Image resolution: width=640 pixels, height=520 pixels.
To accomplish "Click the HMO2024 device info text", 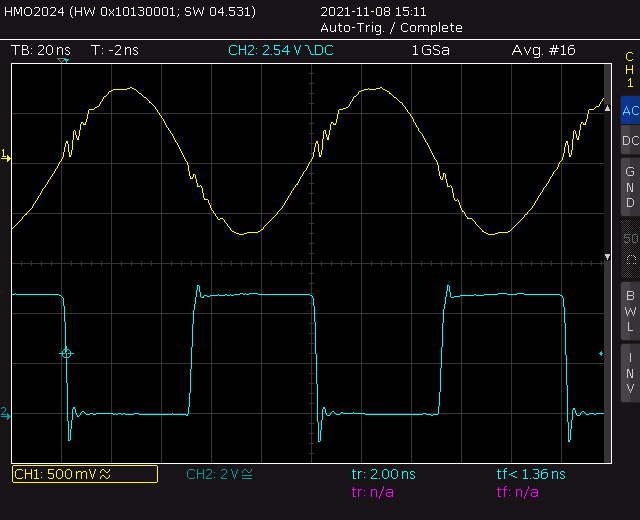I will tap(130, 11).
